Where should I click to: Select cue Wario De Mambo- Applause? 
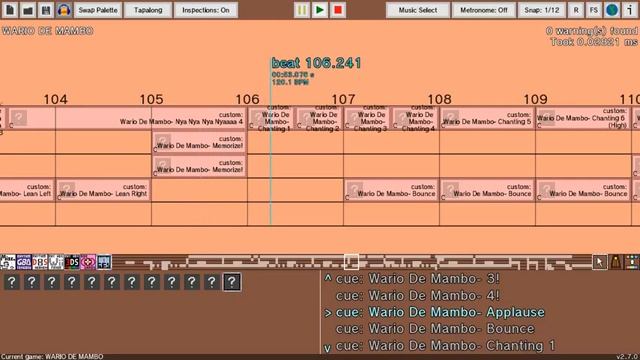point(440,312)
